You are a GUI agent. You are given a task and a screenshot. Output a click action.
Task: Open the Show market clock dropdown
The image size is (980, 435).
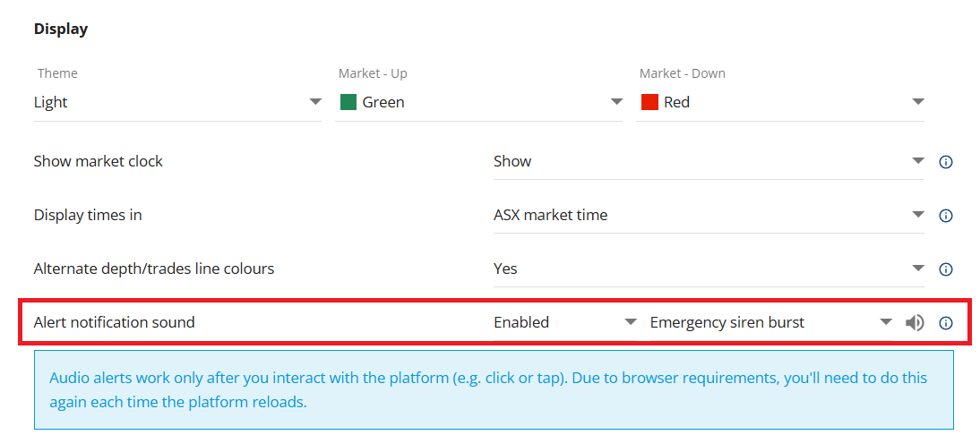click(708, 162)
